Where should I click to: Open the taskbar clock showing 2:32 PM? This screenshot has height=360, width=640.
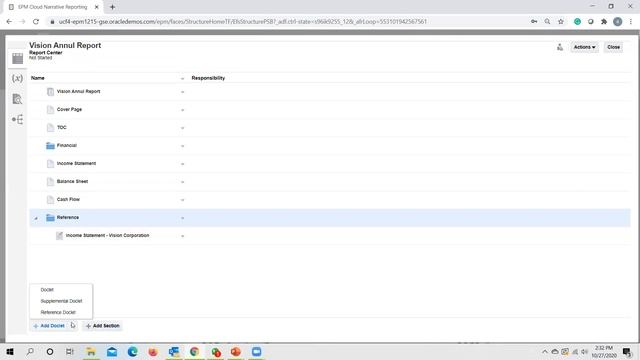[604, 351]
